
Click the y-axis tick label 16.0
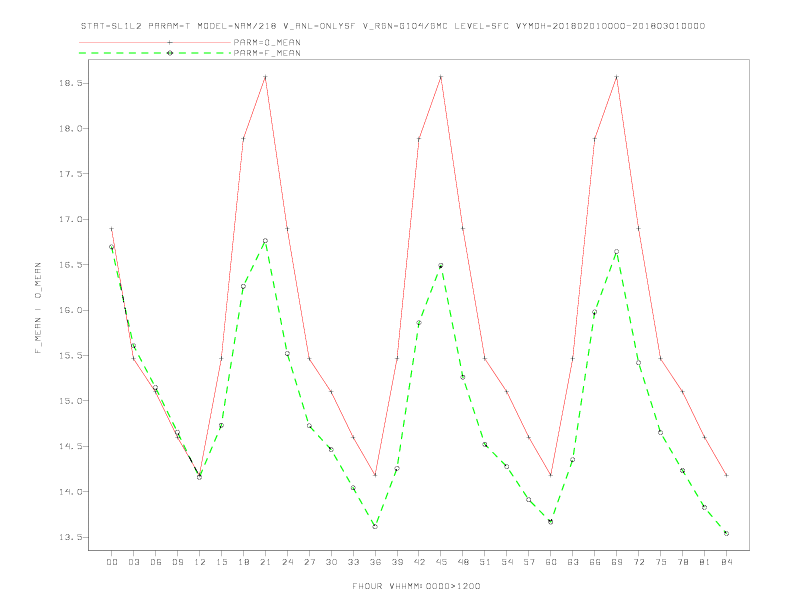(71, 310)
